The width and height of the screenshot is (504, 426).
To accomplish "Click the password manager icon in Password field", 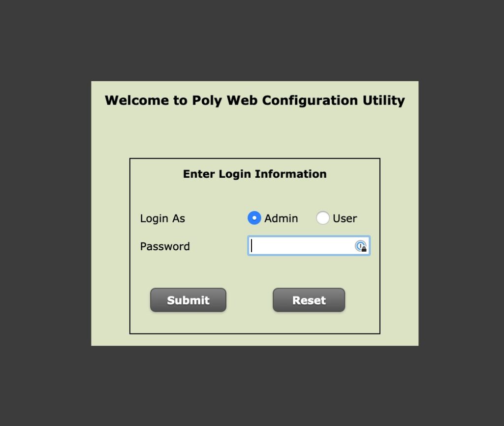I will (361, 246).
